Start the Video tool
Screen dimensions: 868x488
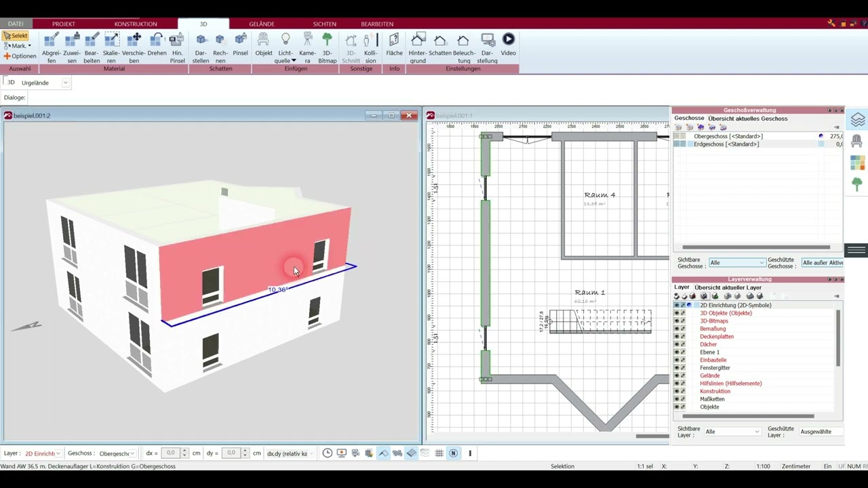point(509,45)
